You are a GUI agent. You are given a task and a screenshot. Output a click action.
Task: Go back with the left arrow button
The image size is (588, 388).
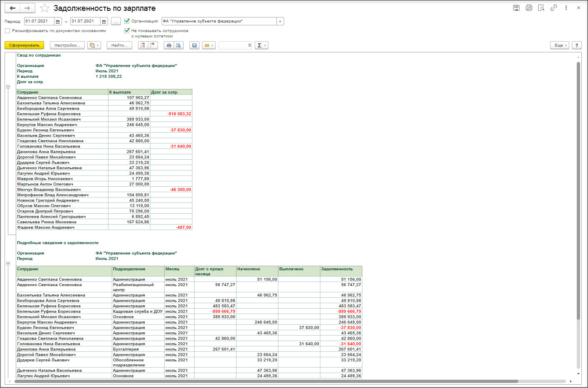(12, 8)
